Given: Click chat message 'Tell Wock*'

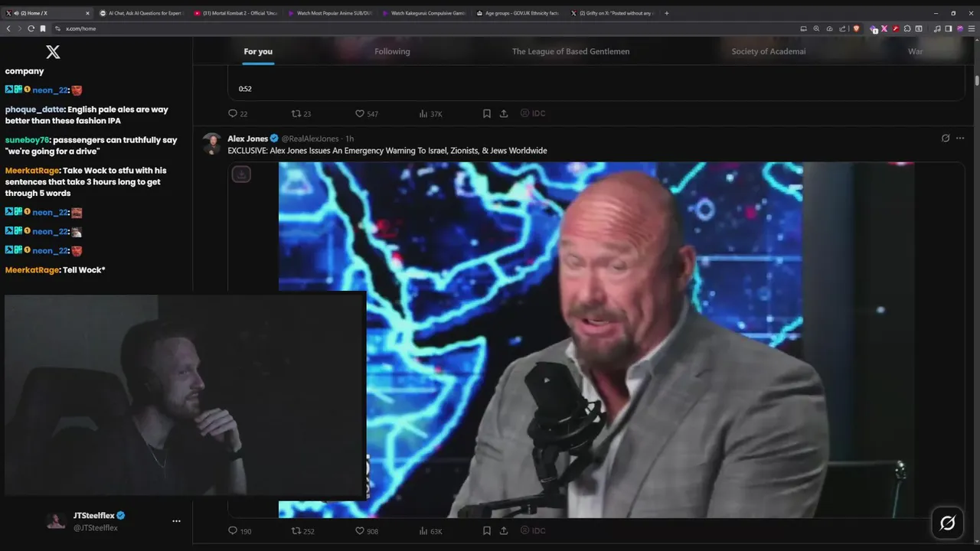Looking at the screenshot, I should (x=83, y=269).
